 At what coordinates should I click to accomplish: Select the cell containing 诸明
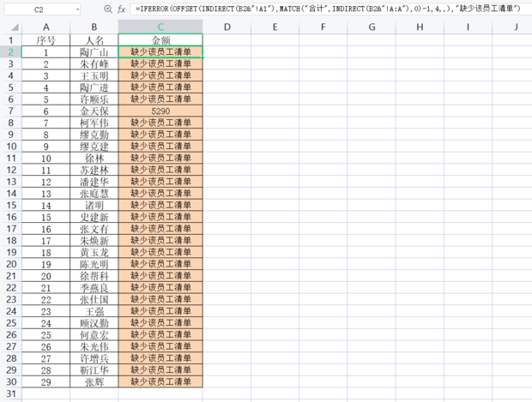click(94, 205)
